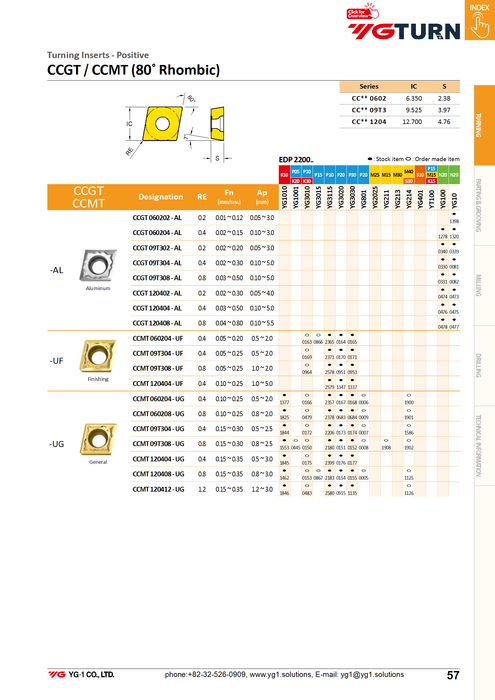The image size is (495, 700).
Task: Click the -UG chipbreaker label
Action: coord(57,444)
